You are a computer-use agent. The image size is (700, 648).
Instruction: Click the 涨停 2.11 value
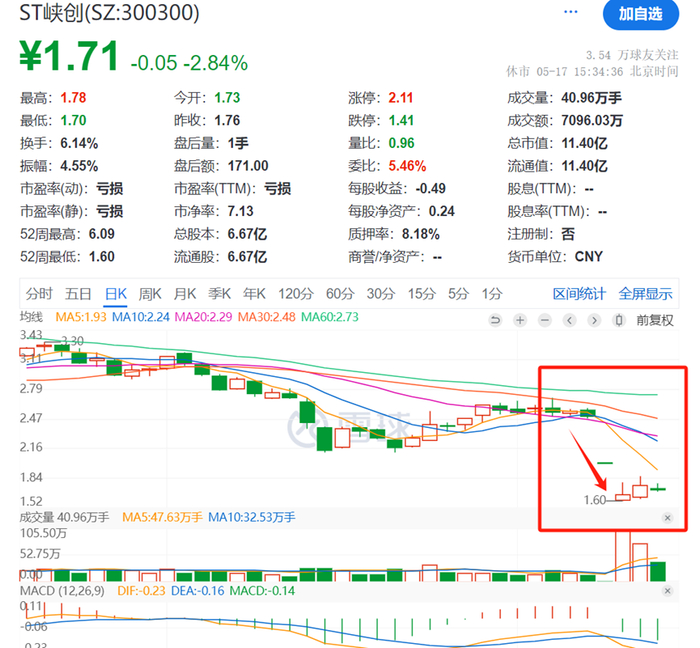(400, 98)
